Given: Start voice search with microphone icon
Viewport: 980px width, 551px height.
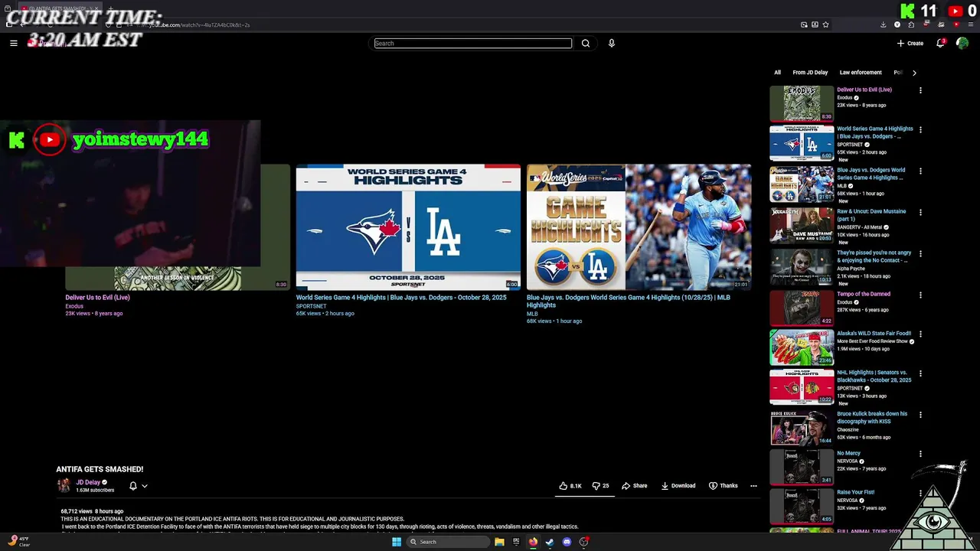Looking at the screenshot, I should (x=611, y=44).
